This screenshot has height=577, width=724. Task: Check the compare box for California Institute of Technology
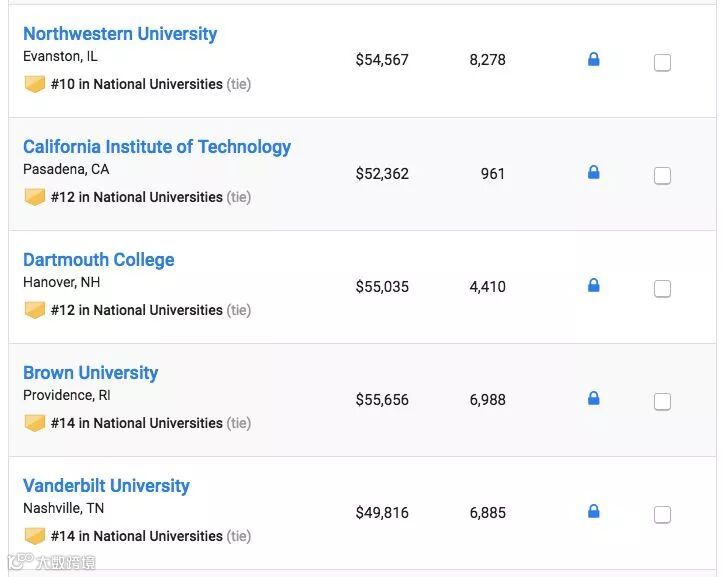(x=662, y=176)
